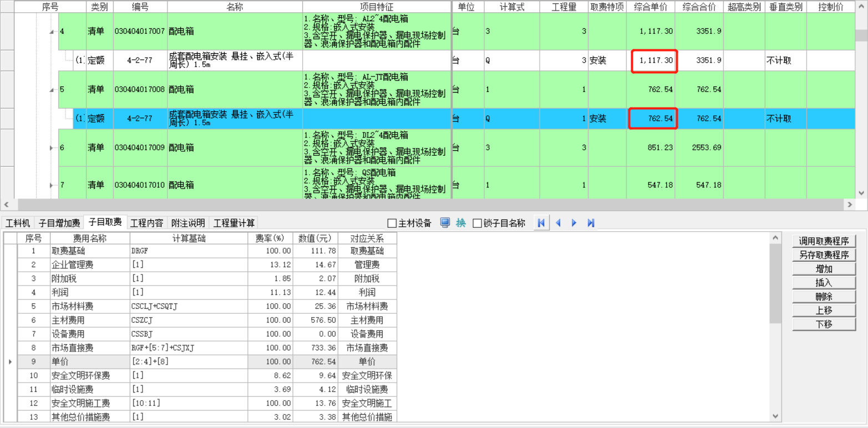
Task: Click the upper table's horizontal scrollbar left arrow
Action: (x=6, y=205)
